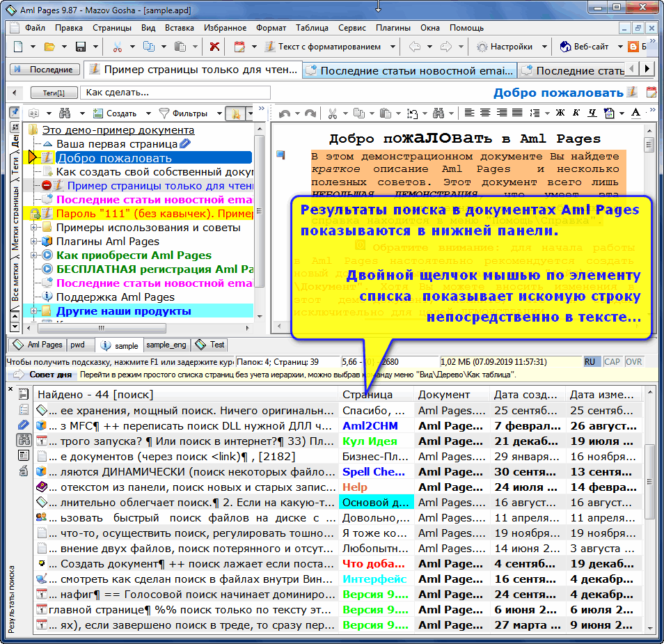Click the Кул Идея page cell in search results

click(x=377, y=441)
